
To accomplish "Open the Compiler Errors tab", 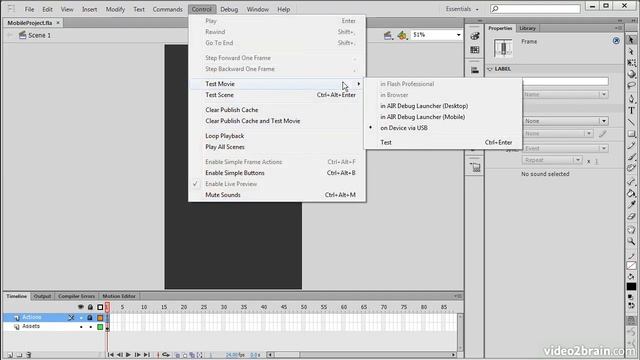I will pos(76,296).
